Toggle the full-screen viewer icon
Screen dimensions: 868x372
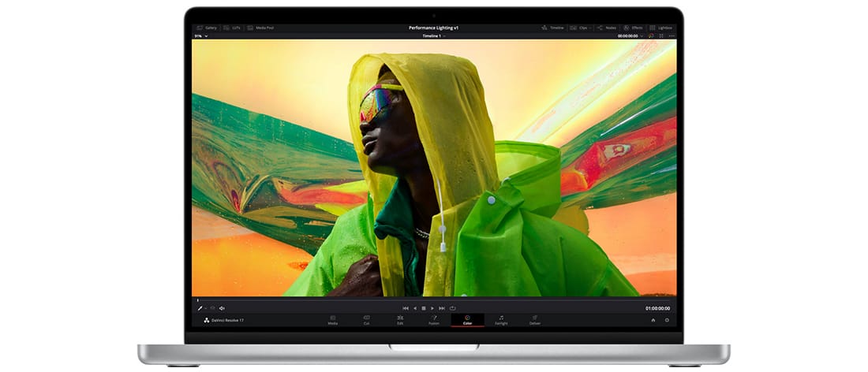[x=661, y=36]
